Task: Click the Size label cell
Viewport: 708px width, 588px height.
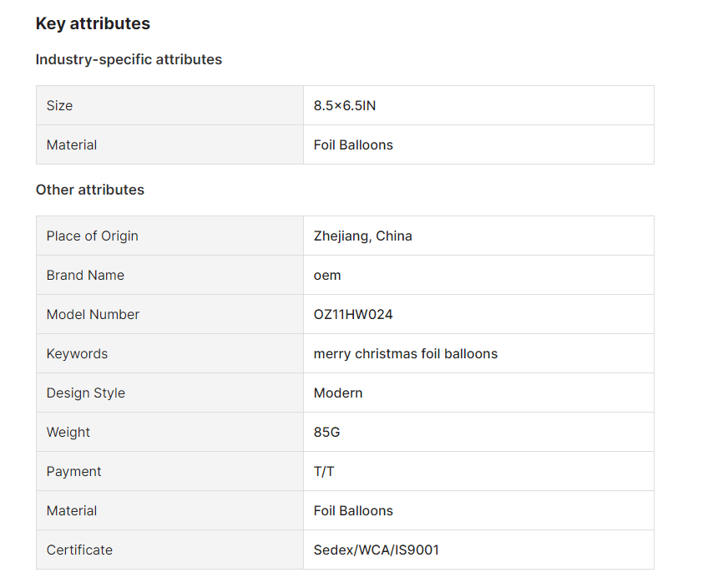Action: click(x=169, y=105)
